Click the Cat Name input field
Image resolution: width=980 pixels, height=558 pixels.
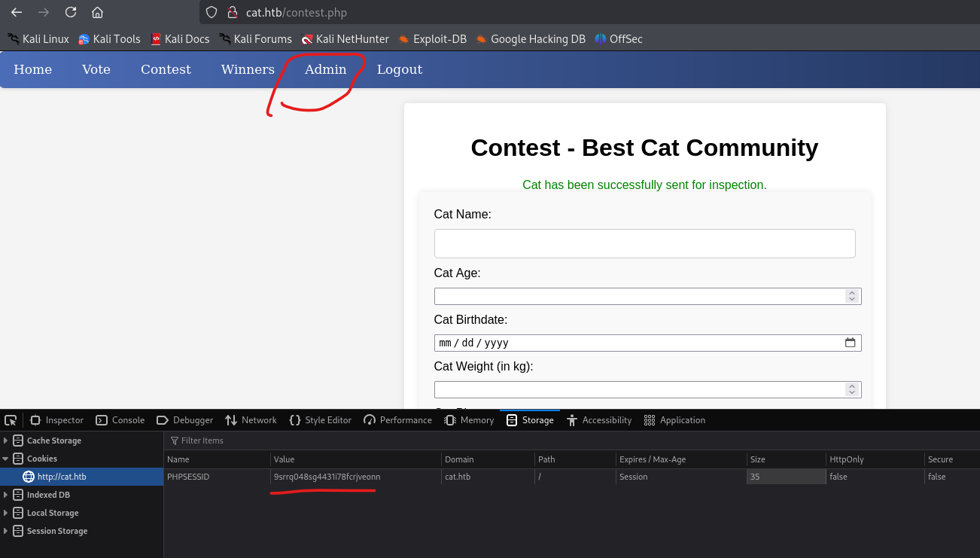click(x=644, y=243)
